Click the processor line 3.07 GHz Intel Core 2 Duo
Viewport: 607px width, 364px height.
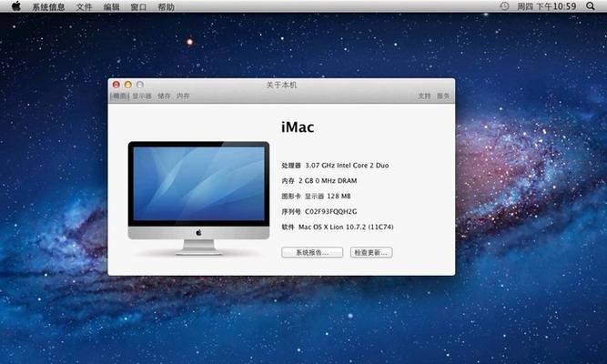[335, 166]
